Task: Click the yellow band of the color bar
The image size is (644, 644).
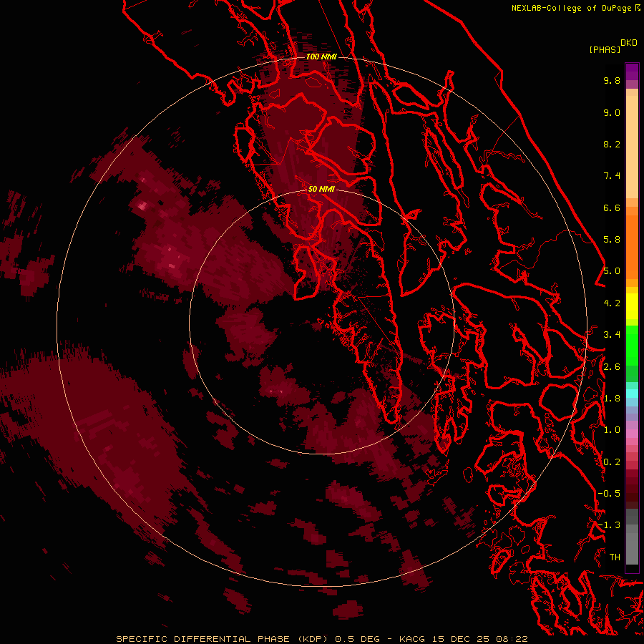Action: 632,306
